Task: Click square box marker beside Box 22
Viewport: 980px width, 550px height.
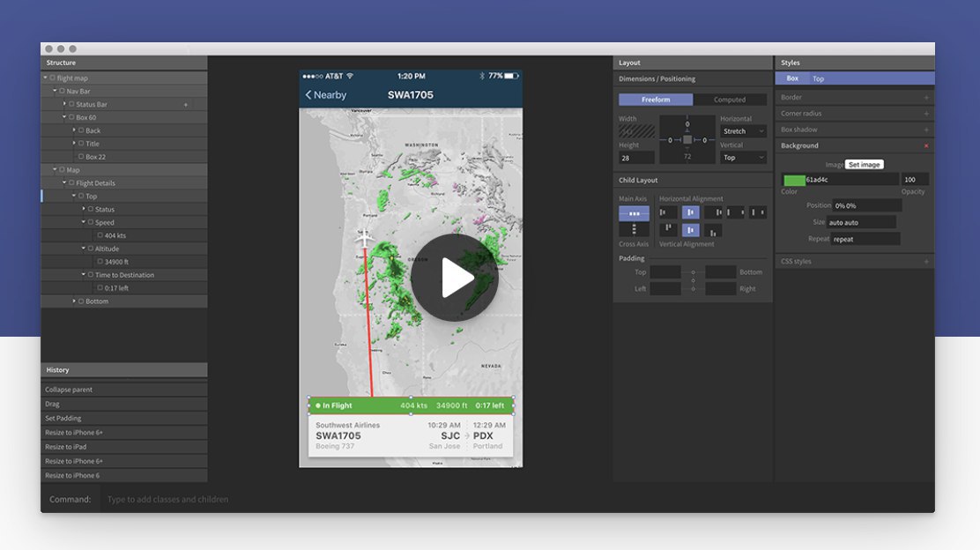Action: click(x=80, y=157)
